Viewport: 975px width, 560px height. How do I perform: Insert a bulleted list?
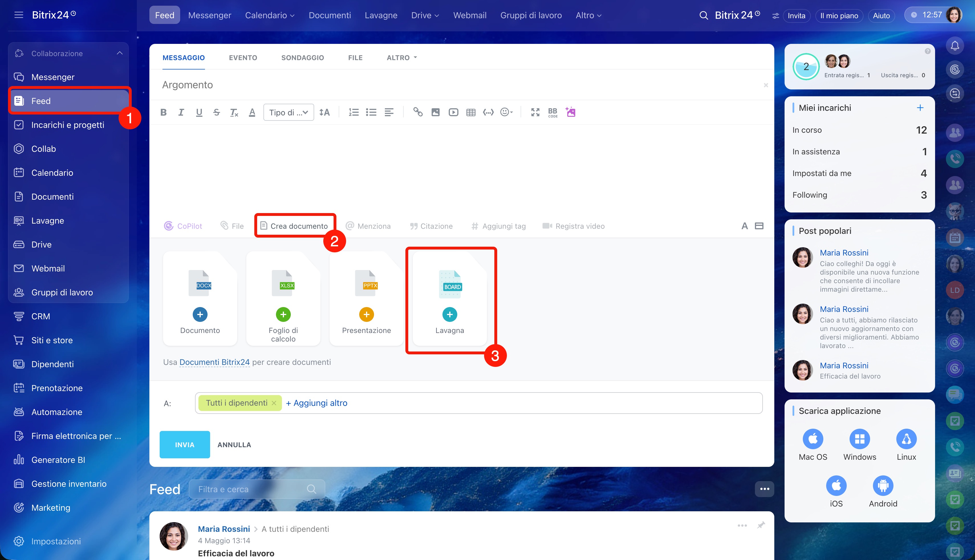click(x=371, y=112)
